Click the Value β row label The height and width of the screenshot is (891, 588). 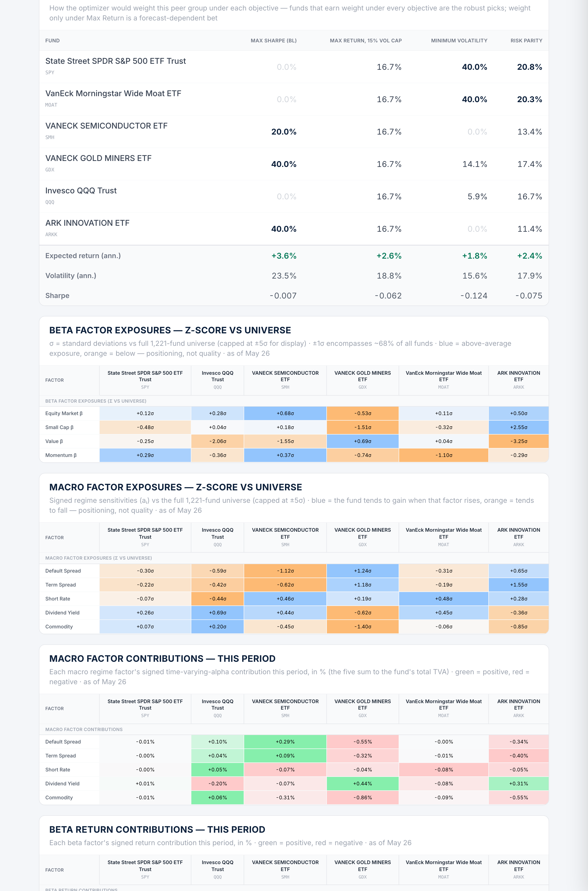(54, 441)
